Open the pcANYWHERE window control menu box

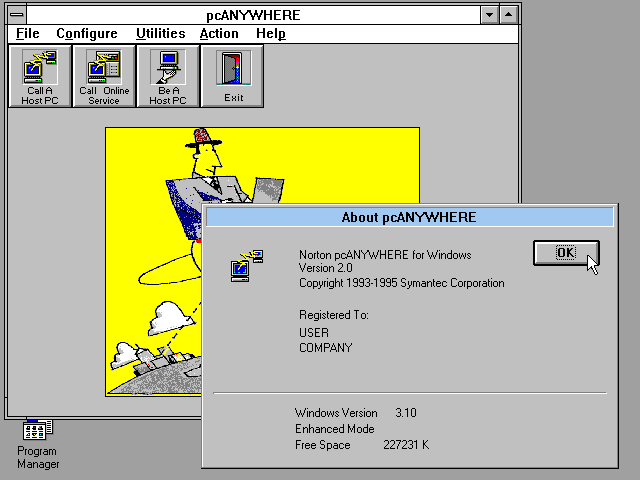click(x=17, y=15)
